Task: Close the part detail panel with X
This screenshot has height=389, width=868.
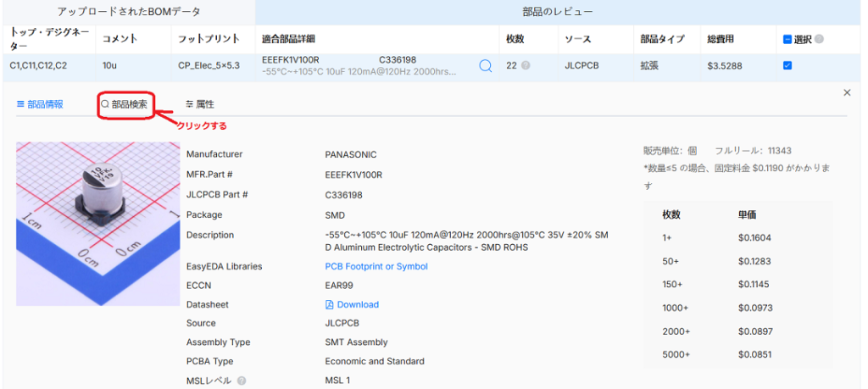Action: 846,92
